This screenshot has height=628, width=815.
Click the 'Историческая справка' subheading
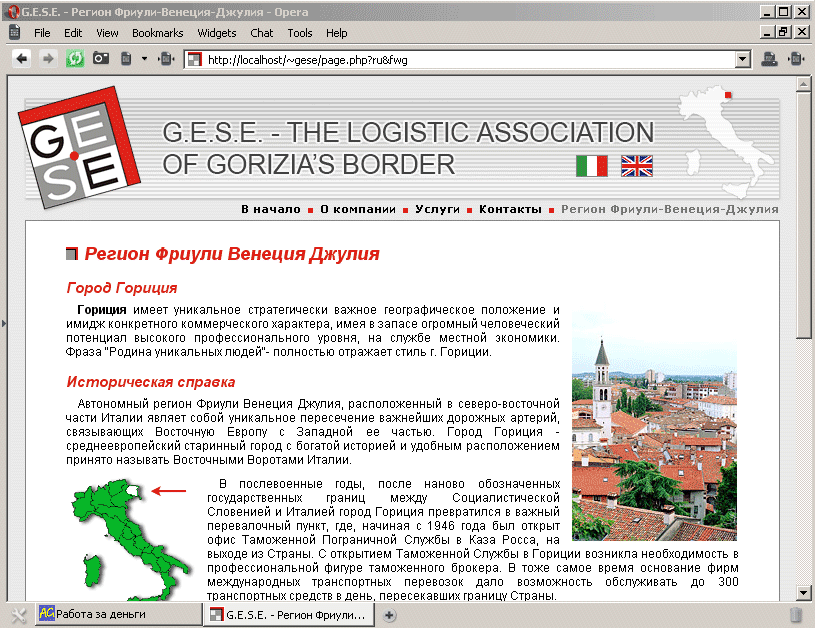pos(151,382)
